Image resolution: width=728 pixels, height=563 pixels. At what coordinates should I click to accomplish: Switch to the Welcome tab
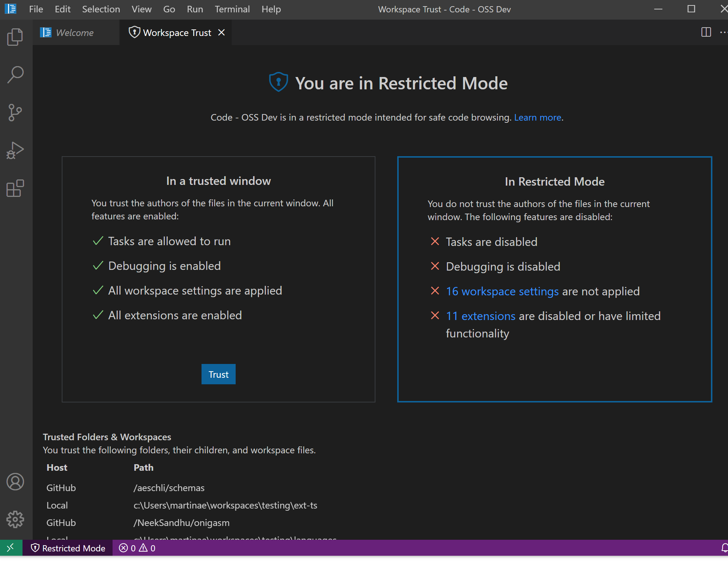click(x=74, y=33)
